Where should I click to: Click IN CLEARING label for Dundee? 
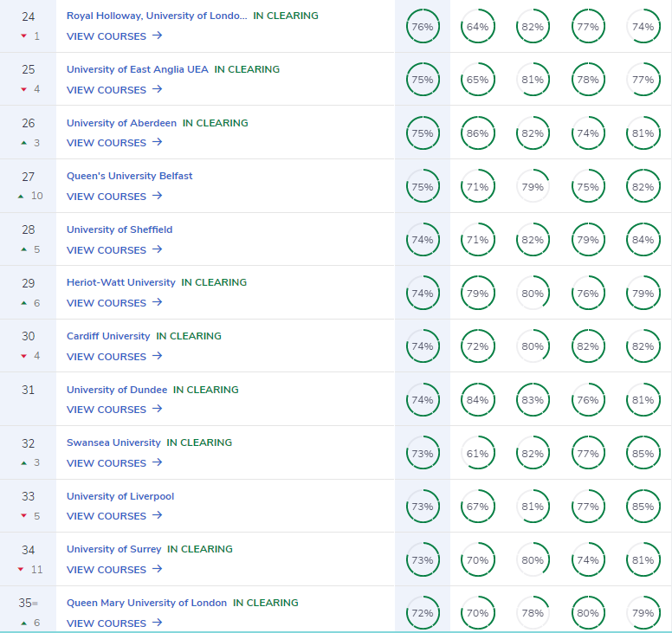click(206, 390)
